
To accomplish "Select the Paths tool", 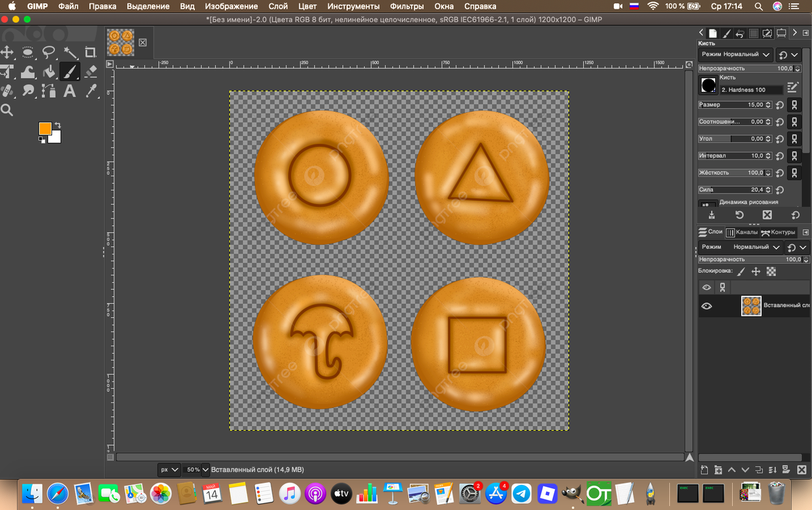I will [x=48, y=91].
